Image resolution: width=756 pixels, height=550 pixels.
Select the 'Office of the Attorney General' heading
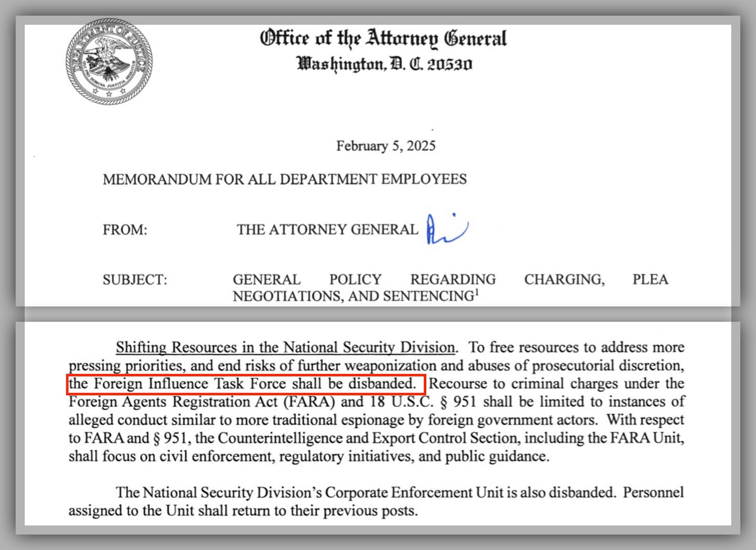pyautogui.click(x=383, y=38)
